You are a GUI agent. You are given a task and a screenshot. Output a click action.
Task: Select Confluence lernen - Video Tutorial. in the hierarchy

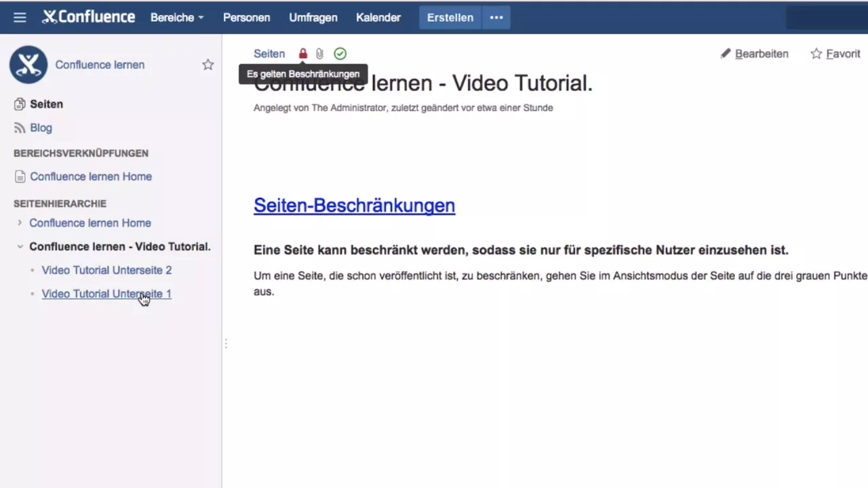click(120, 247)
